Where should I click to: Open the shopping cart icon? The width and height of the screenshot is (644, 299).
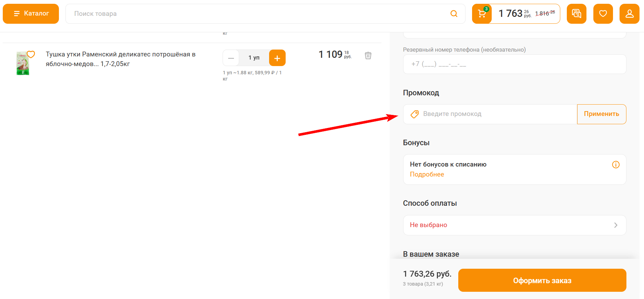[482, 14]
